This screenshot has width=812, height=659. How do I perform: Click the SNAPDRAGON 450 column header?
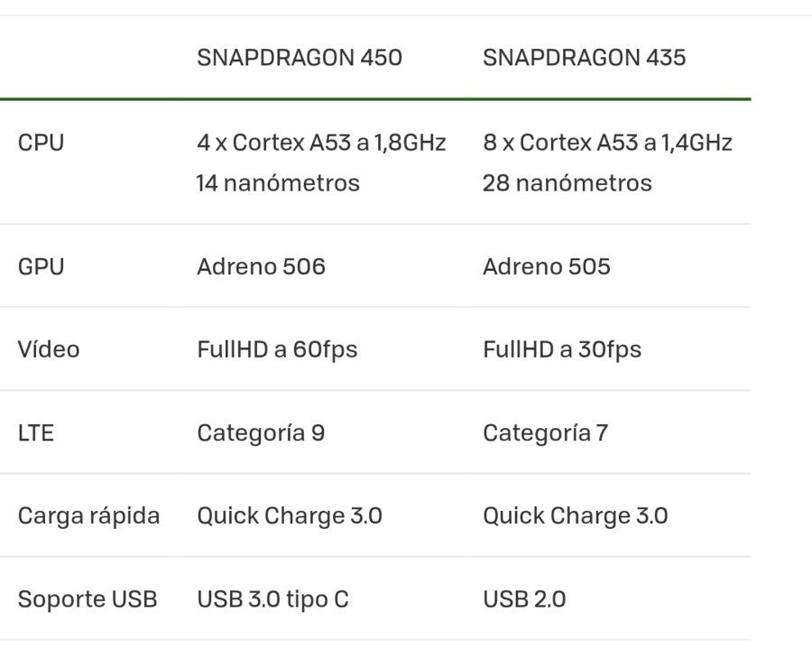(300, 58)
